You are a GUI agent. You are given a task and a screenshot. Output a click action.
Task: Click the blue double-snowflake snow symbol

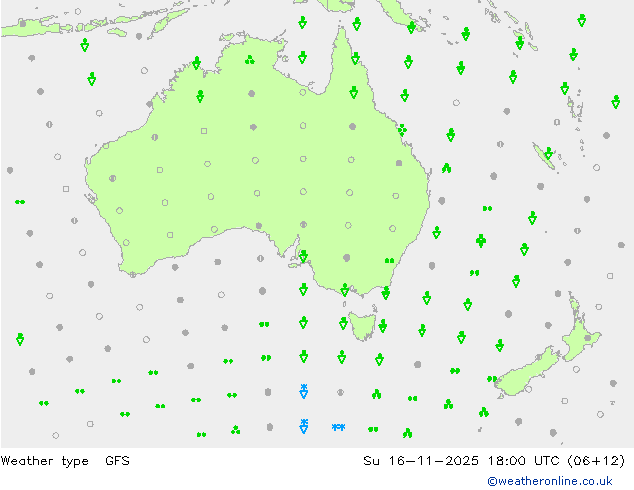tap(338, 427)
